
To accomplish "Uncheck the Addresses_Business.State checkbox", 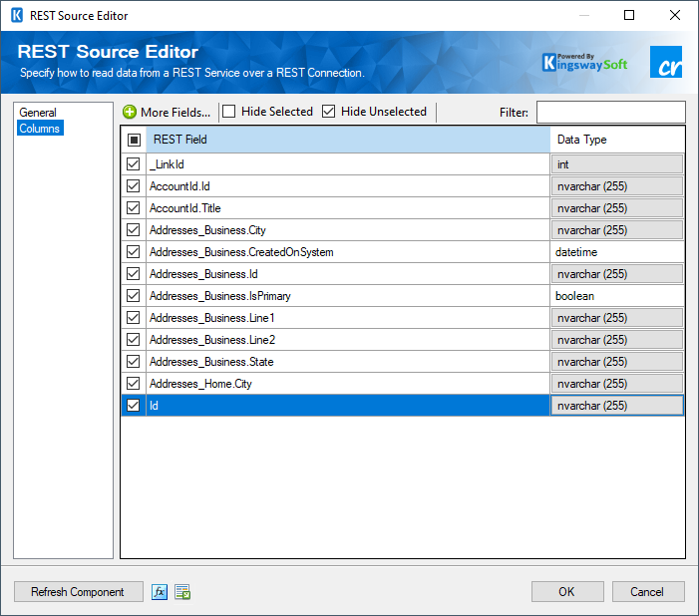I will (x=133, y=362).
